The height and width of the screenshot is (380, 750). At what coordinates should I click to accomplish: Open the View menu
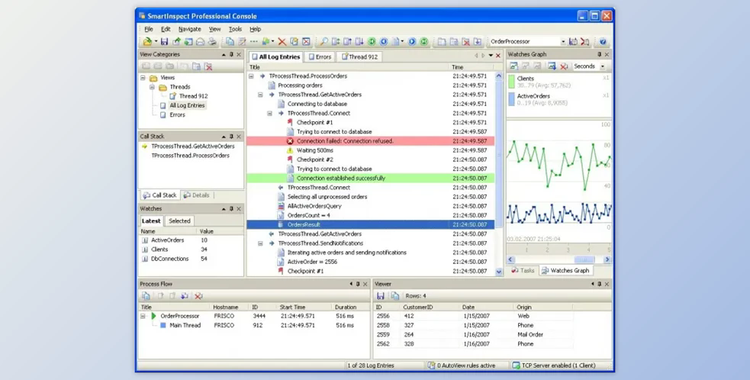pos(215,29)
